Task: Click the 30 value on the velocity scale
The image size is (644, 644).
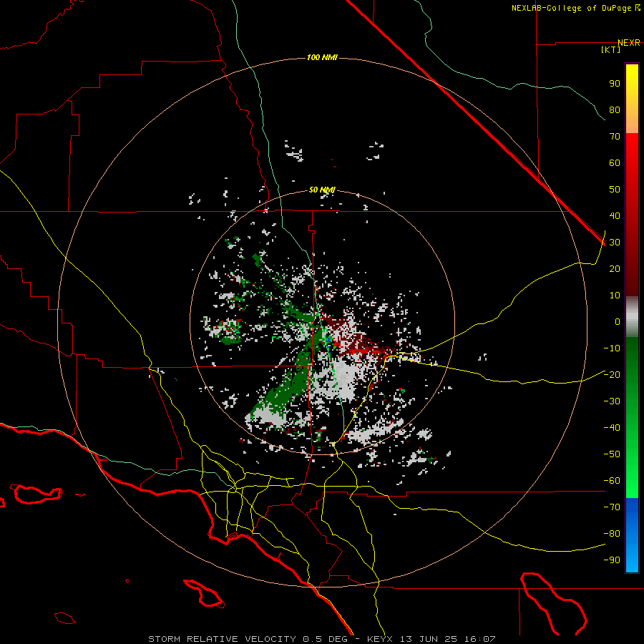Action: coord(615,243)
